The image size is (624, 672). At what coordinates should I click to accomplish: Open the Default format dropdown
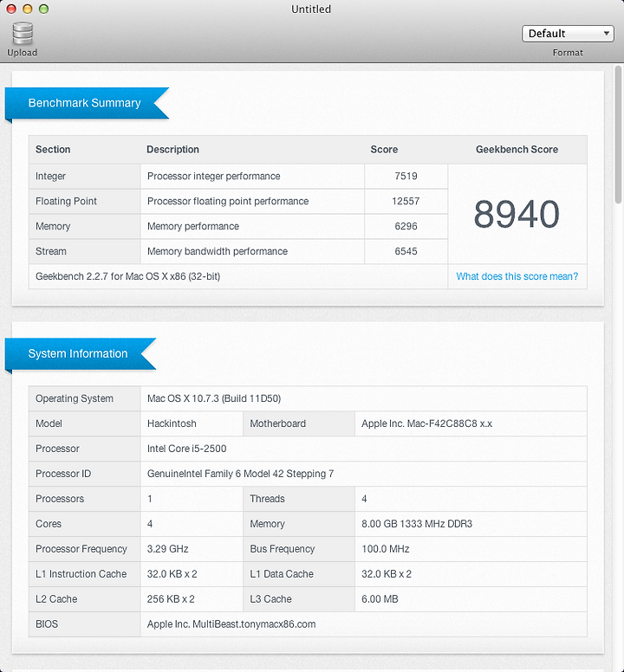click(568, 34)
